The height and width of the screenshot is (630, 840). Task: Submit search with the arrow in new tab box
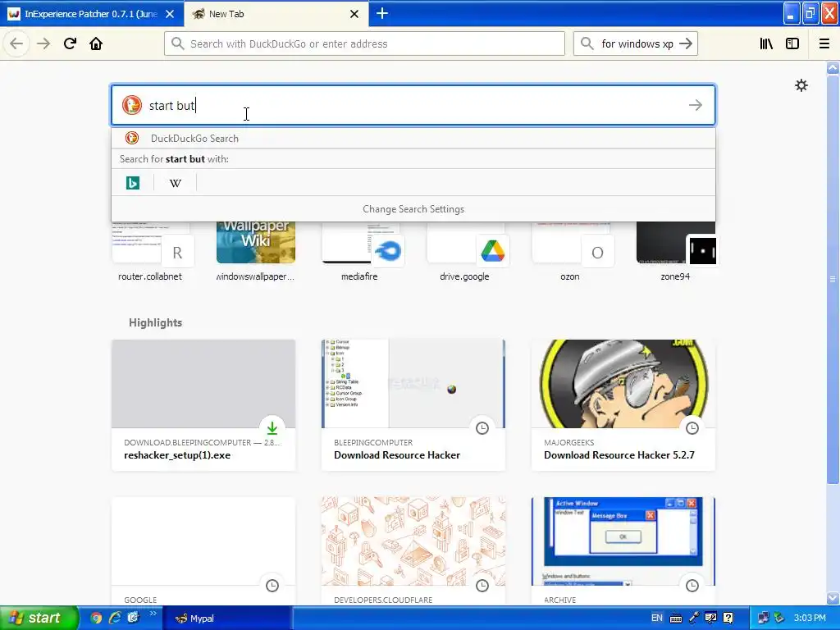coord(696,105)
